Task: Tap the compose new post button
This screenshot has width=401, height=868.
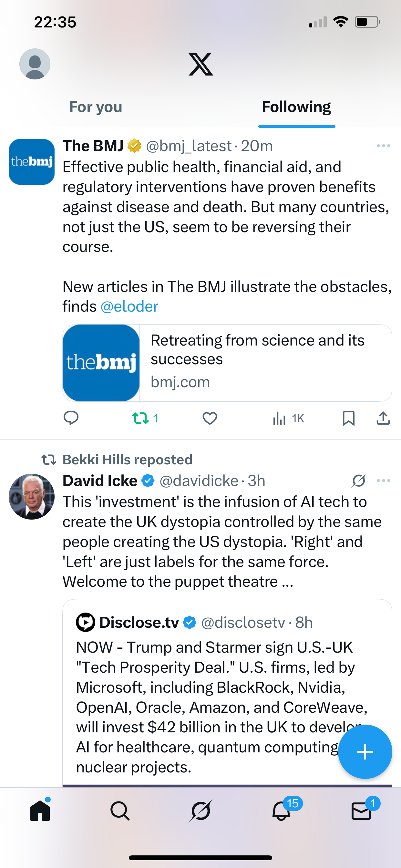Action: click(365, 752)
